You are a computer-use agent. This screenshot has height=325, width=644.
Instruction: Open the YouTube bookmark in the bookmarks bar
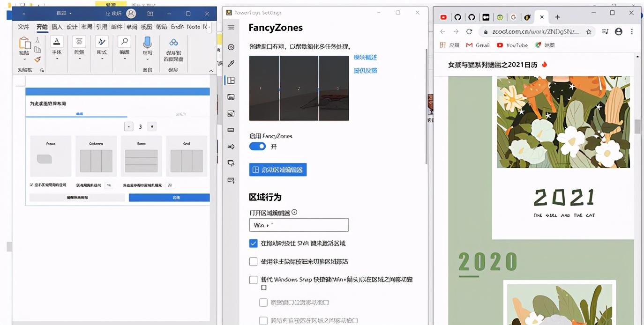click(512, 45)
